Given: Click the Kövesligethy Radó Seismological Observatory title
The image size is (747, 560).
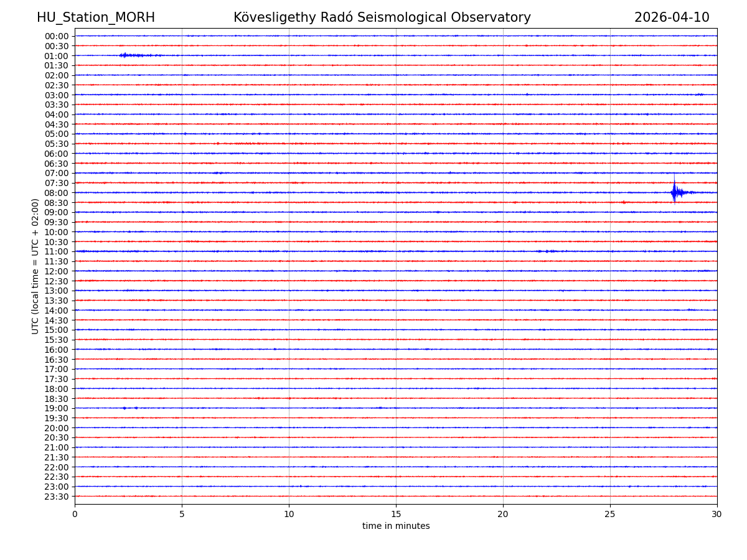Looking at the screenshot, I should click(382, 18).
